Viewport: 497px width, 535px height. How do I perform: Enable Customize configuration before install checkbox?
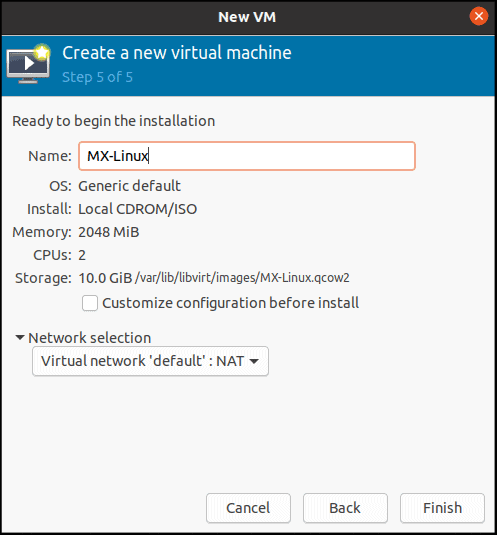tap(90, 303)
